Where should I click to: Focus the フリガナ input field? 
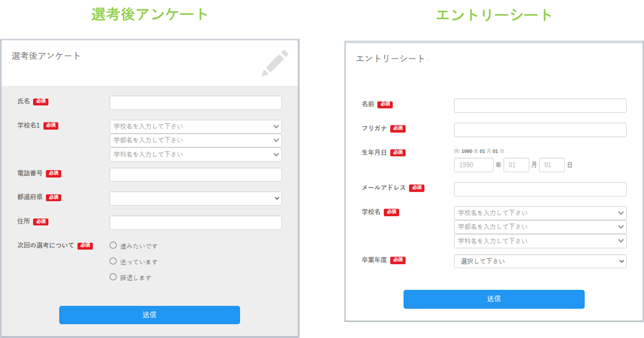[540, 130]
